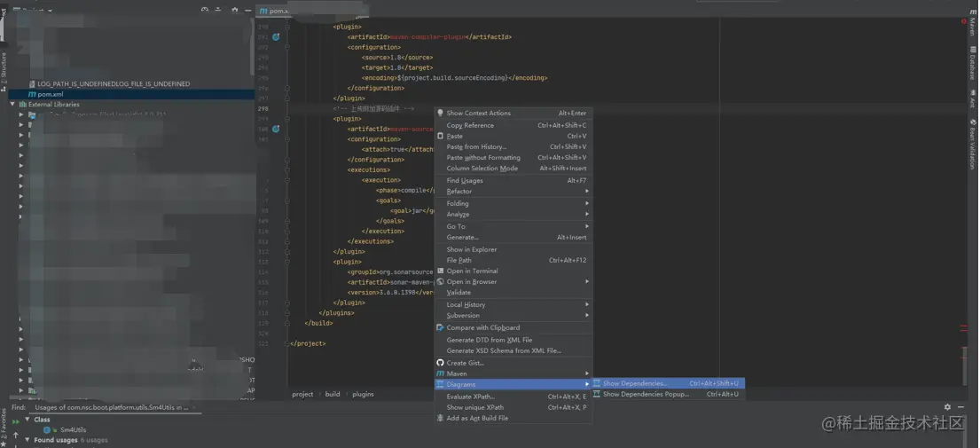Click the 'build' breadcrumb link
Screen dimensions: 980x448
[333, 394]
